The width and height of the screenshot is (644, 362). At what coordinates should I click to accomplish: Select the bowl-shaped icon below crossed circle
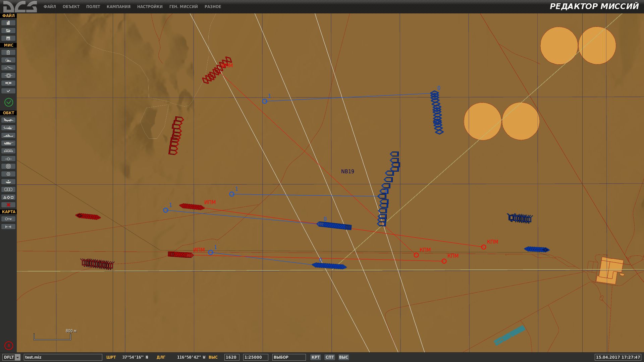[x=8, y=182]
